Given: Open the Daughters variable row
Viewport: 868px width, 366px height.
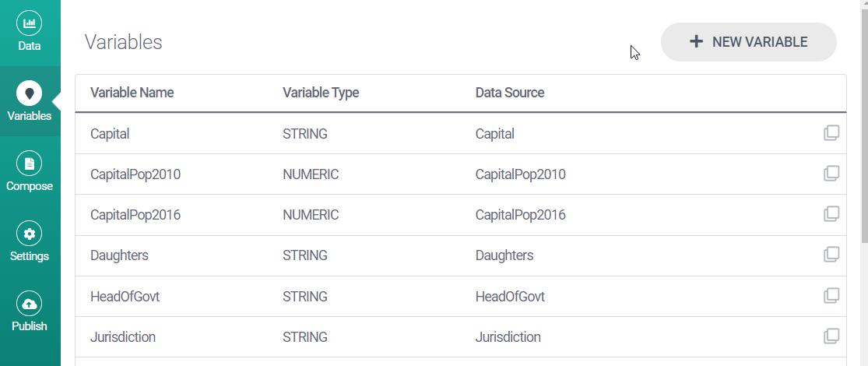Looking at the screenshot, I should pos(119,255).
